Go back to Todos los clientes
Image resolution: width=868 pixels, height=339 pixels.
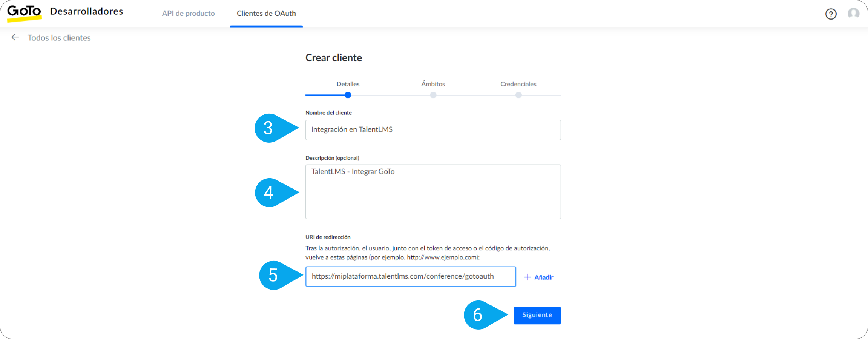click(x=59, y=38)
